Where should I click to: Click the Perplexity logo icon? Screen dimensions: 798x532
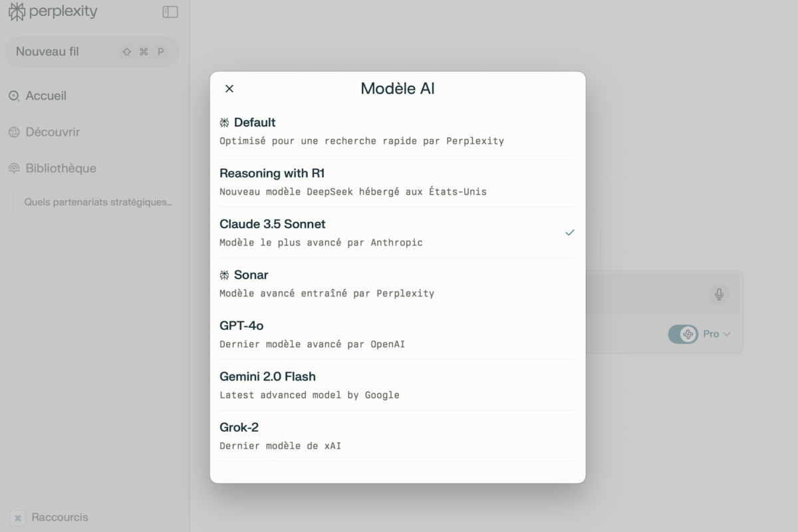(17, 11)
